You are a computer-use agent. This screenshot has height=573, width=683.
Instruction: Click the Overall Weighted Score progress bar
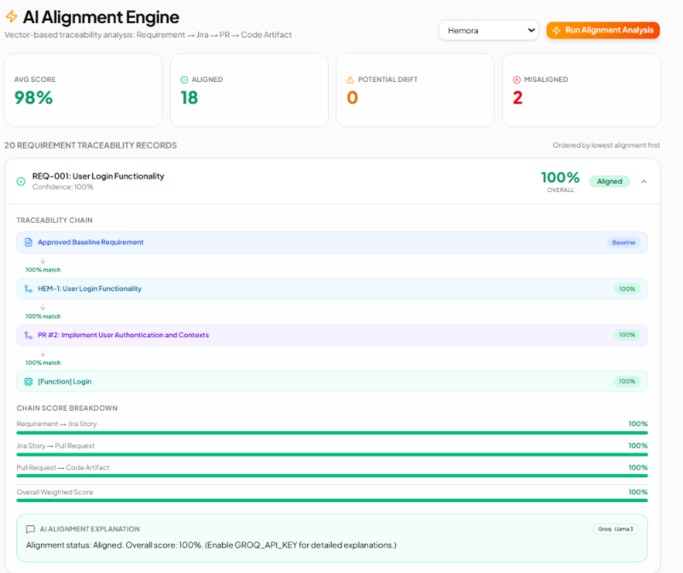coord(332,500)
